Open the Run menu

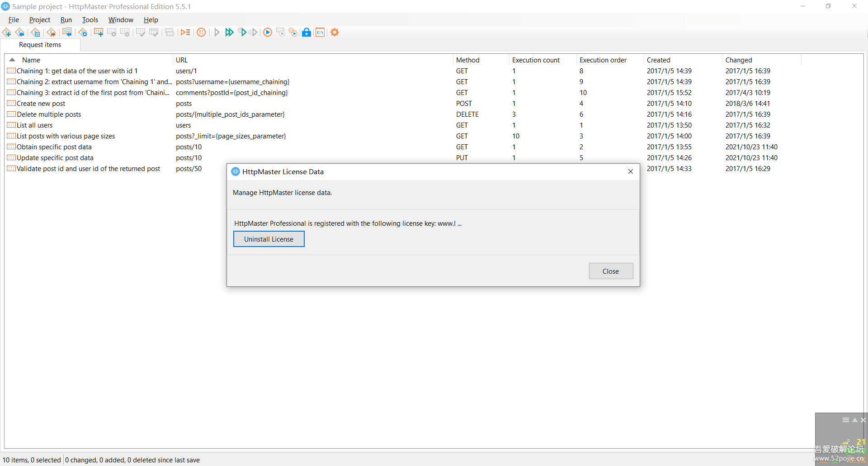click(66, 20)
